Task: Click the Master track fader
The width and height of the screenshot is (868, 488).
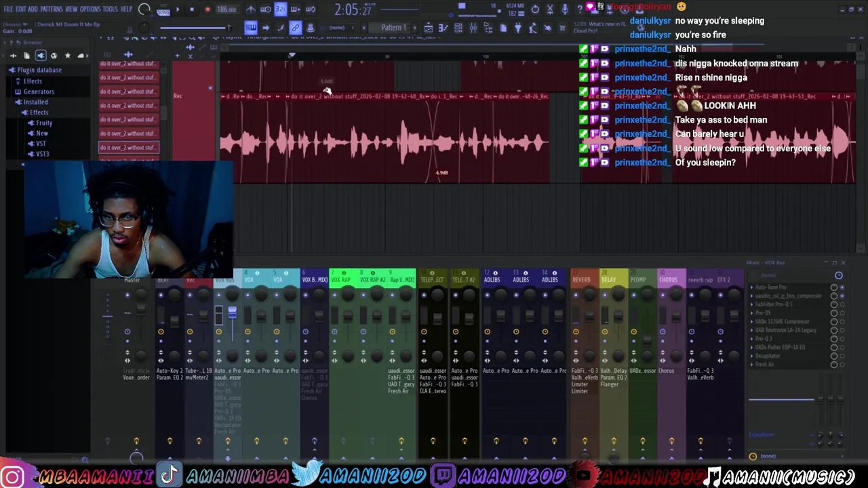Action: point(141,308)
